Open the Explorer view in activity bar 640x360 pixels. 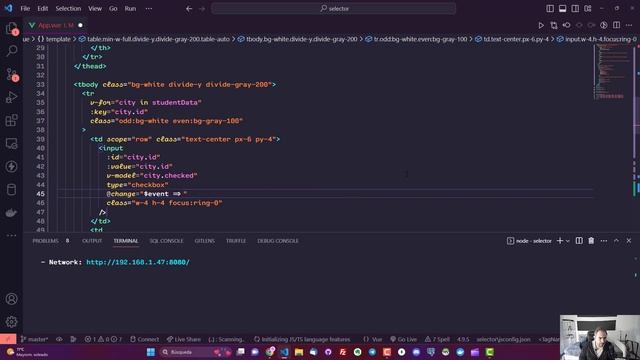tap(11, 29)
